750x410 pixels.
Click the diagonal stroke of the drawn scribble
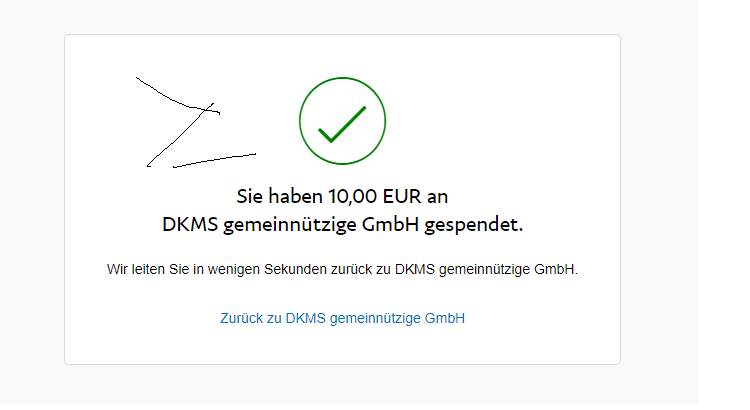180,135
